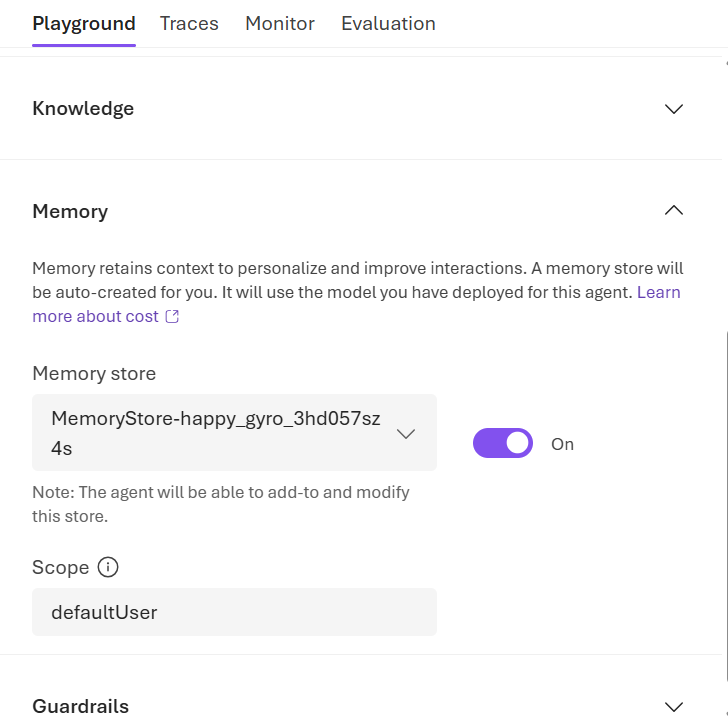This screenshot has height=724, width=728.
Task: Click the vertical scrollbar on the right
Action: pyautogui.click(x=724, y=500)
